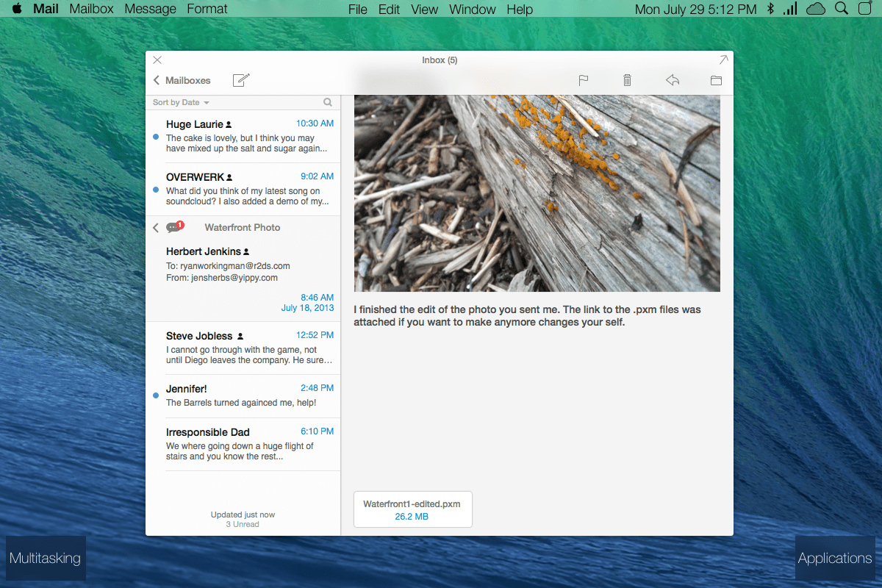This screenshot has width=882, height=588.
Task: Open Spotlight search from the menu bar
Action: tap(840, 9)
